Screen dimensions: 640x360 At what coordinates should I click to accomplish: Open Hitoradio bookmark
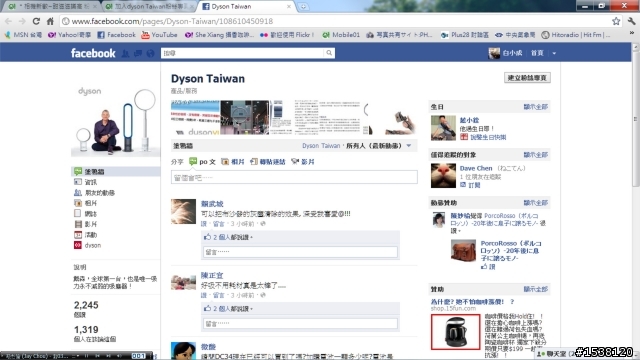[x=576, y=35]
